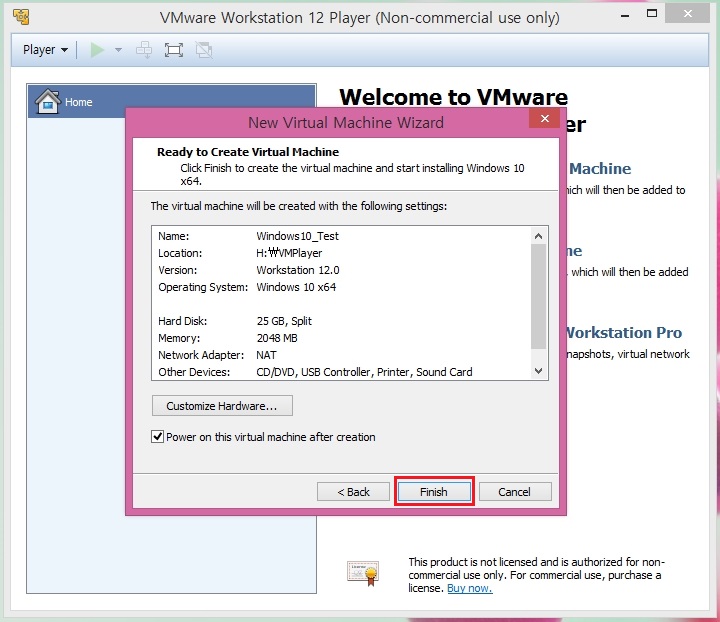Click the < Back button
This screenshot has height=622, width=720.
(x=353, y=492)
